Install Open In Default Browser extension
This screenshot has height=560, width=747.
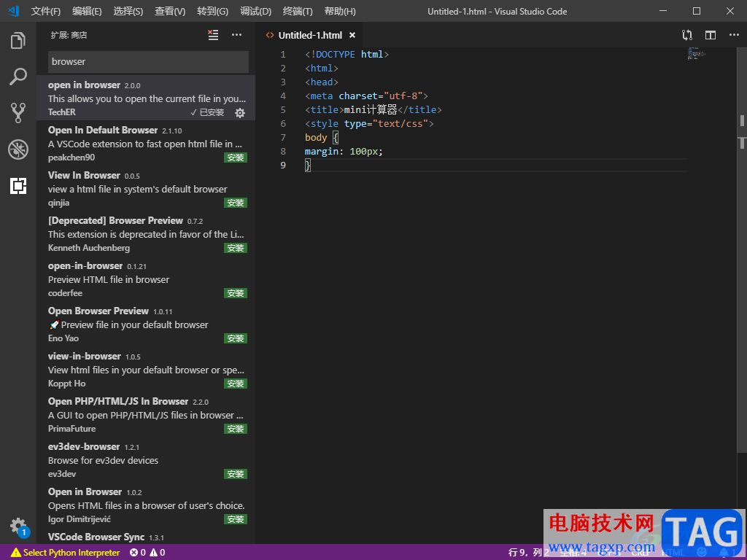236,157
